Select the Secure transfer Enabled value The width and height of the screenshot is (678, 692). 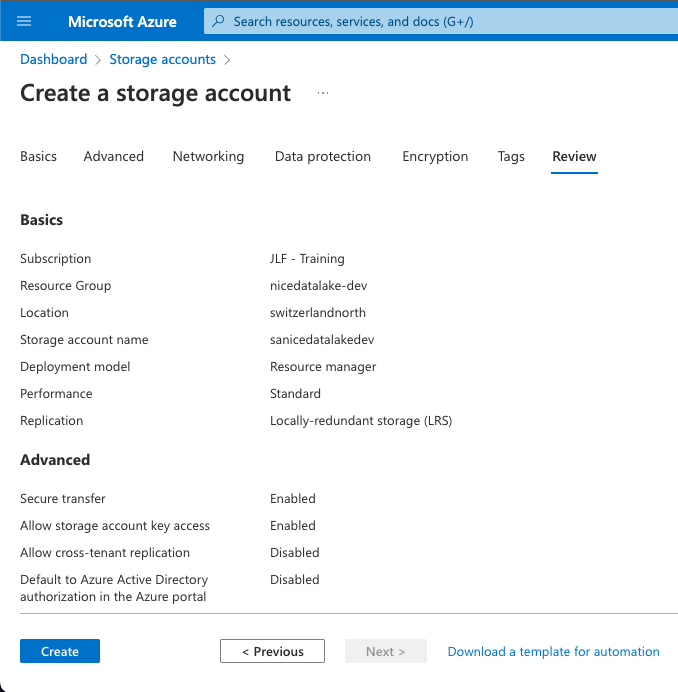pyautogui.click(x=293, y=499)
